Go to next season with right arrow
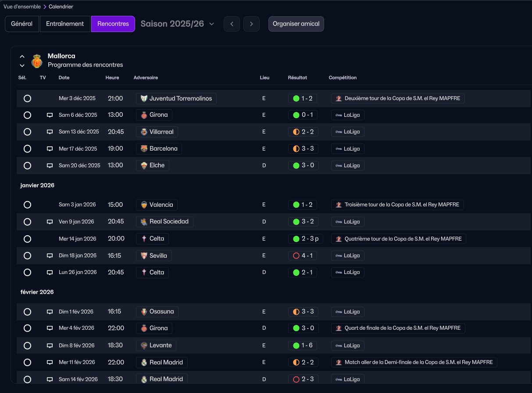This screenshot has height=393, width=532. 251,24
